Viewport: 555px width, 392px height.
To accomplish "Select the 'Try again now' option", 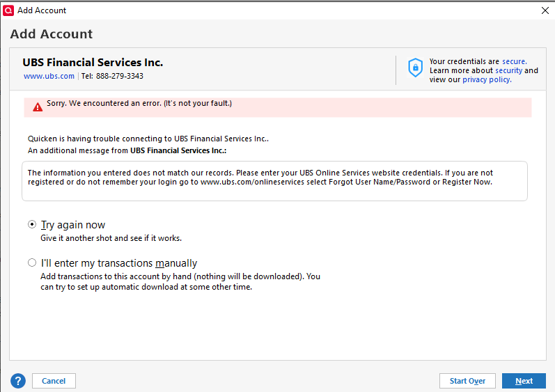I will click(x=32, y=225).
